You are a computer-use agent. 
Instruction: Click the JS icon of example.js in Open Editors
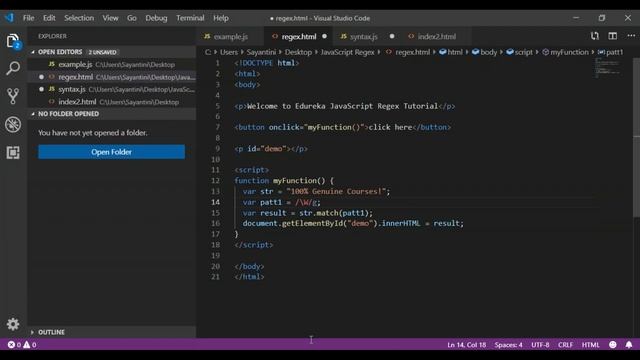pyautogui.click(x=52, y=64)
